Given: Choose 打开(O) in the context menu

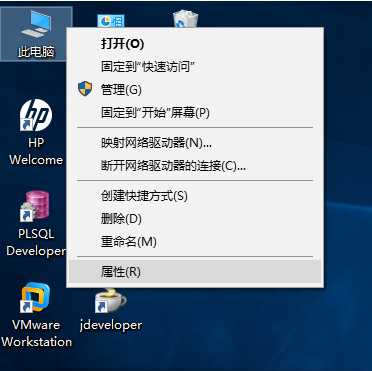Looking at the screenshot, I should click(x=195, y=44).
